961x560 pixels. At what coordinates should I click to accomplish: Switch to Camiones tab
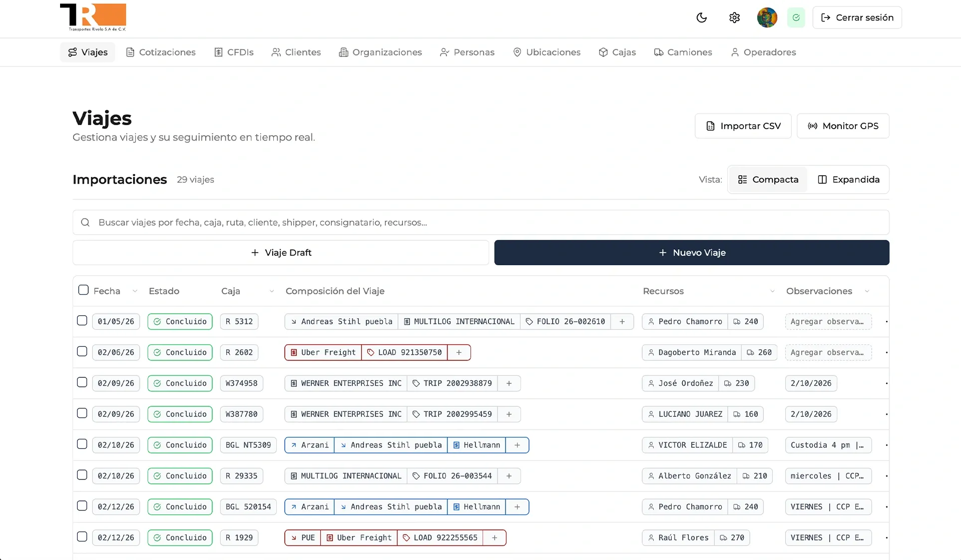[x=683, y=52]
